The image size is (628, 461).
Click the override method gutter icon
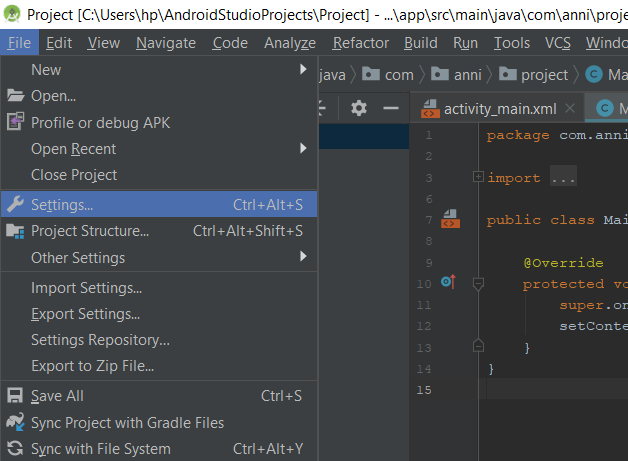click(x=448, y=283)
